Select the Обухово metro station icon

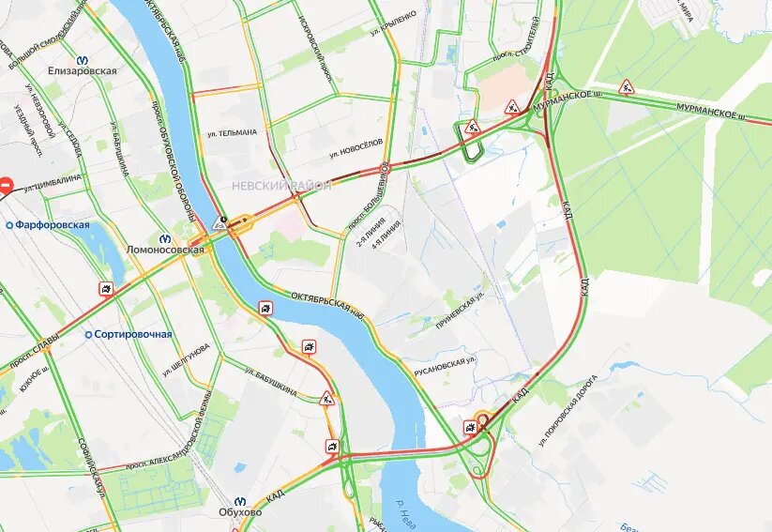coord(240,501)
